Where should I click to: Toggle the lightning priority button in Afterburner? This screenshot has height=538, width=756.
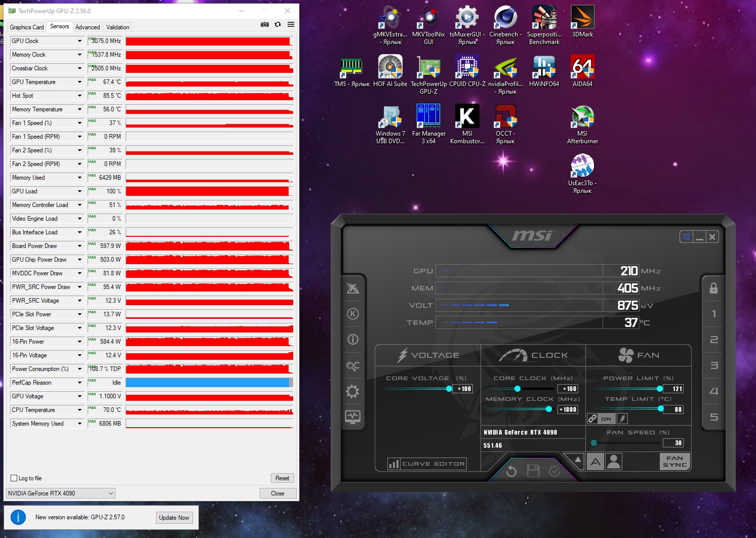(x=622, y=419)
